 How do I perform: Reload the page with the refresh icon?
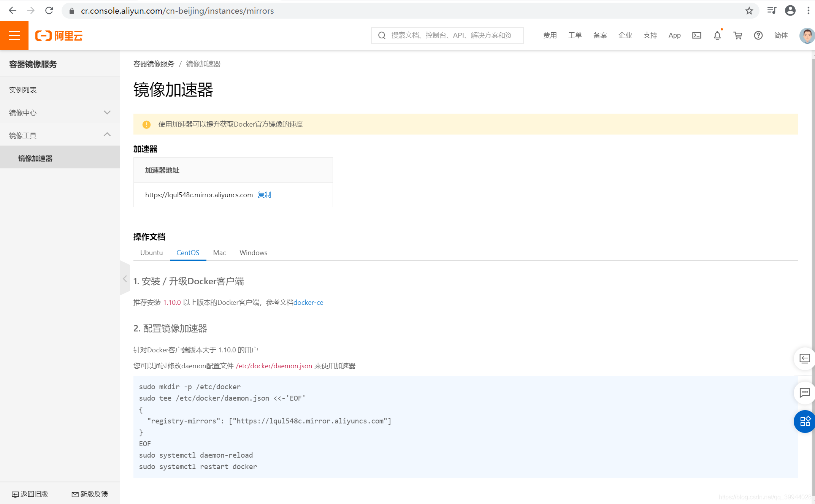click(x=49, y=11)
